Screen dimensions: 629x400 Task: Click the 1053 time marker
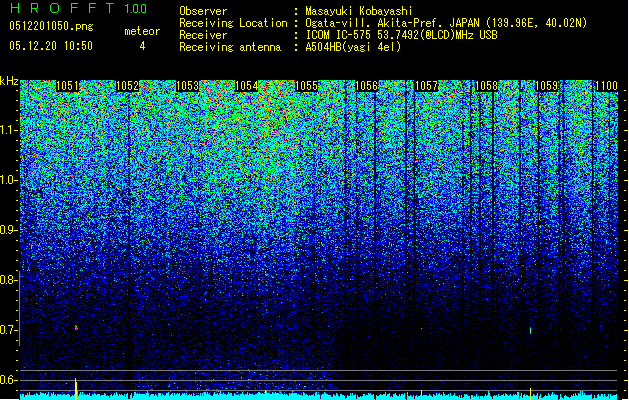[x=187, y=86]
